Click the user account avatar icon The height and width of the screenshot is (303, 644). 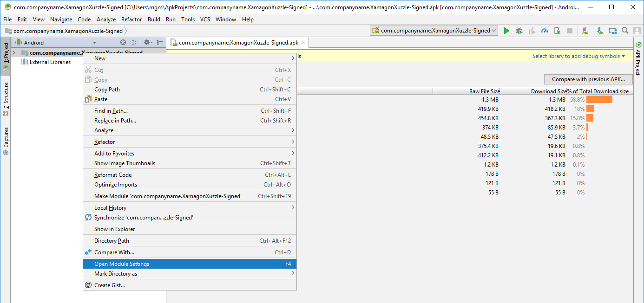[637, 31]
